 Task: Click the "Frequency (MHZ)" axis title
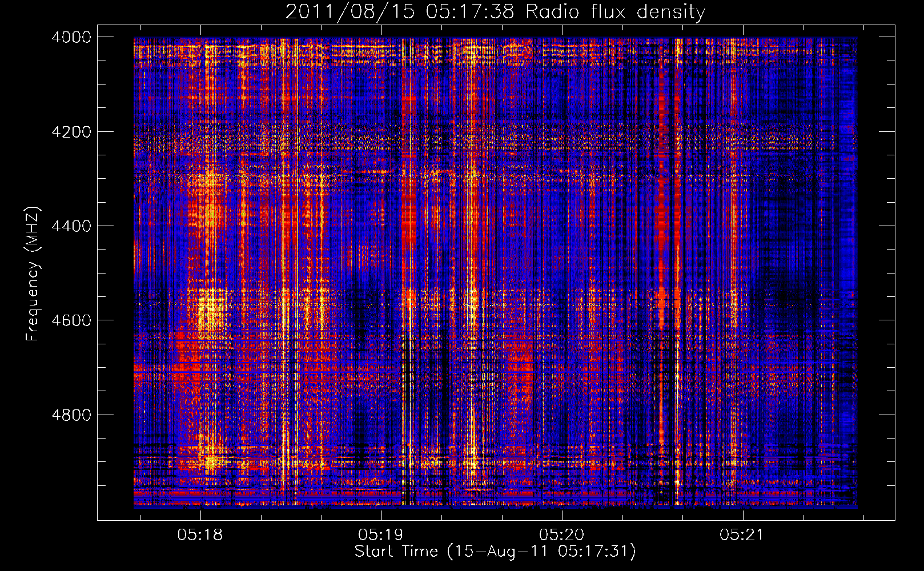click(33, 274)
